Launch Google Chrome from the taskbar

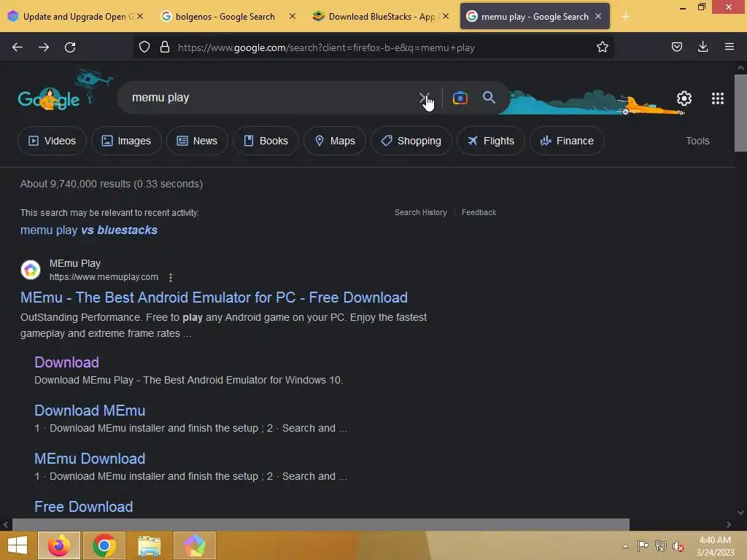pos(104,545)
